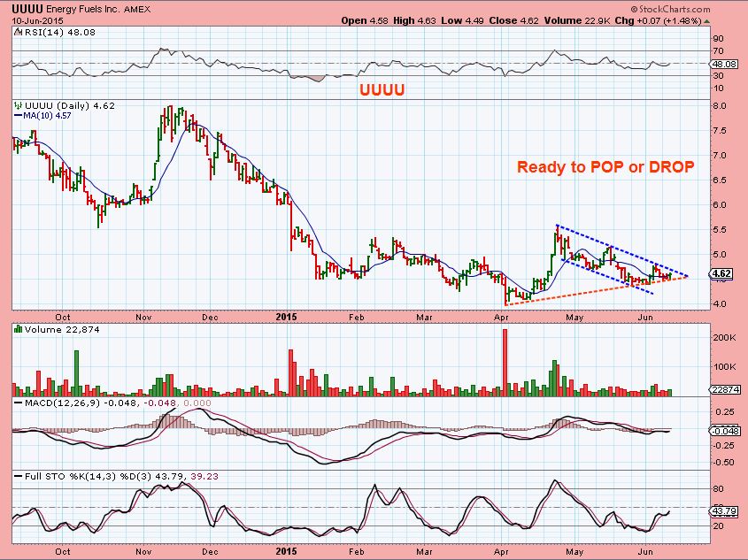Click the 90 label on RSI axis
This screenshot has height=560, width=748.
pos(719,39)
